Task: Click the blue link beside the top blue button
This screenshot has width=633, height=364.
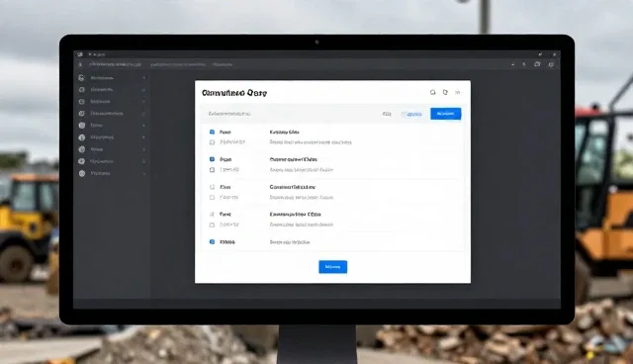Action: click(414, 114)
